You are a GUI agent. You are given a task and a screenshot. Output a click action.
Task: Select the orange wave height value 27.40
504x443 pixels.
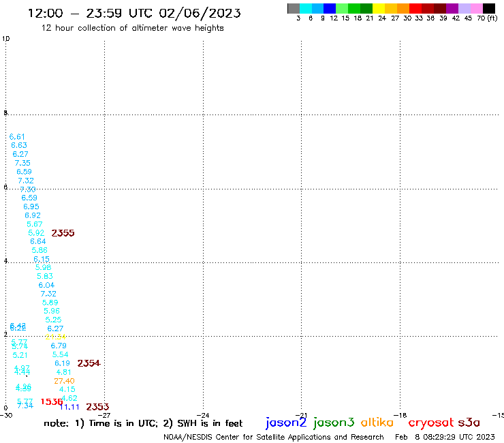coord(64,381)
